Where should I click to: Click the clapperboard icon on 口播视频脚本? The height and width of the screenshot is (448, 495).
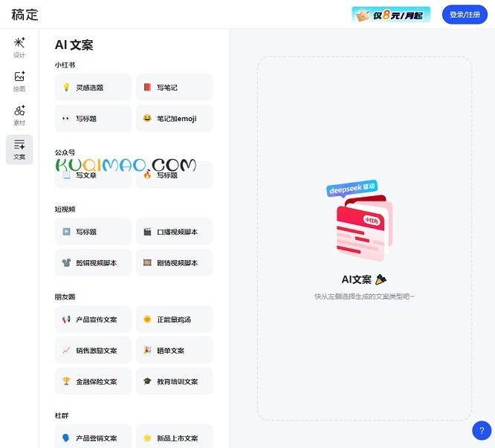coord(147,232)
